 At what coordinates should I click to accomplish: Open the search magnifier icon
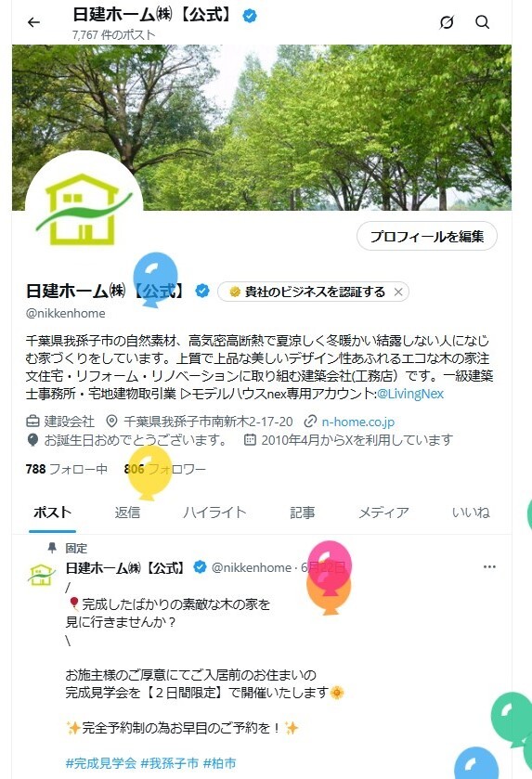(x=482, y=22)
